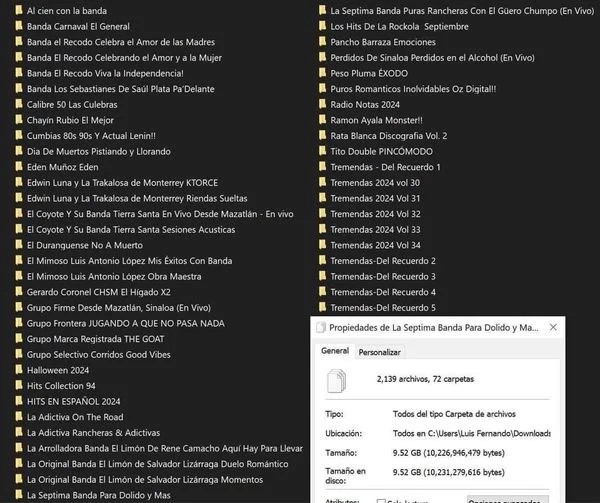
Task: Click the Hits Collection 94 folder icon
Action: pos(18,386)
